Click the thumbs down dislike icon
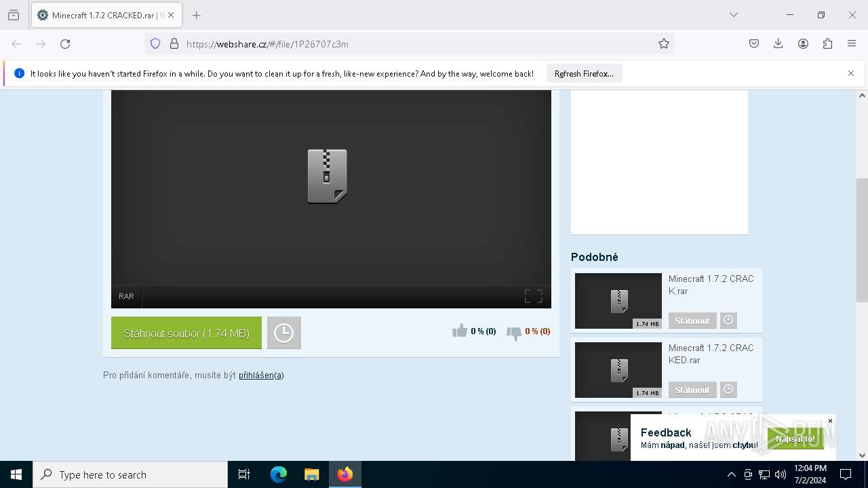 tap(514, 332)
